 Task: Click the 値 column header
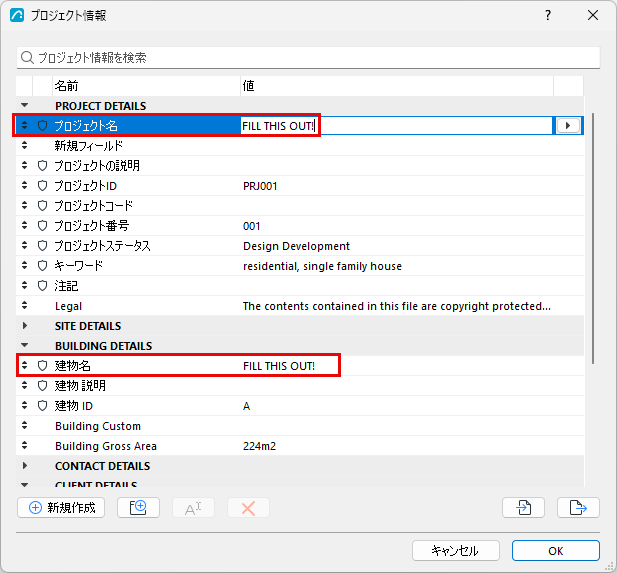click(x=397, y=86)
